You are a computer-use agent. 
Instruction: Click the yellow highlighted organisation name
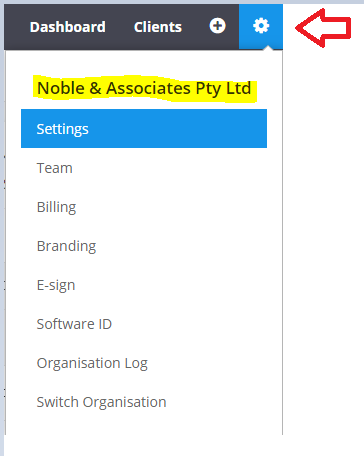point(144,88)
